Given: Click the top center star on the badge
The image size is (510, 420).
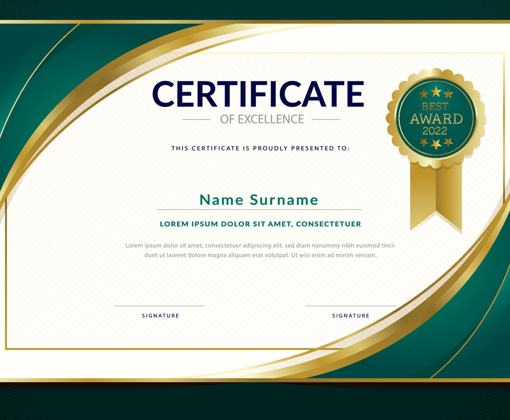Looking at the screenshot, I should [436, 92].
